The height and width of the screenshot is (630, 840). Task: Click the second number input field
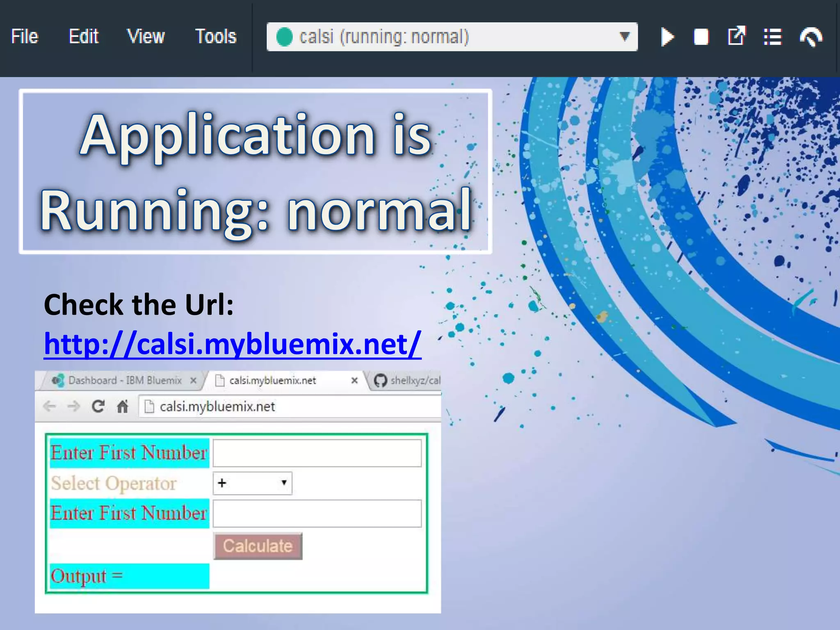click(317, 514)
